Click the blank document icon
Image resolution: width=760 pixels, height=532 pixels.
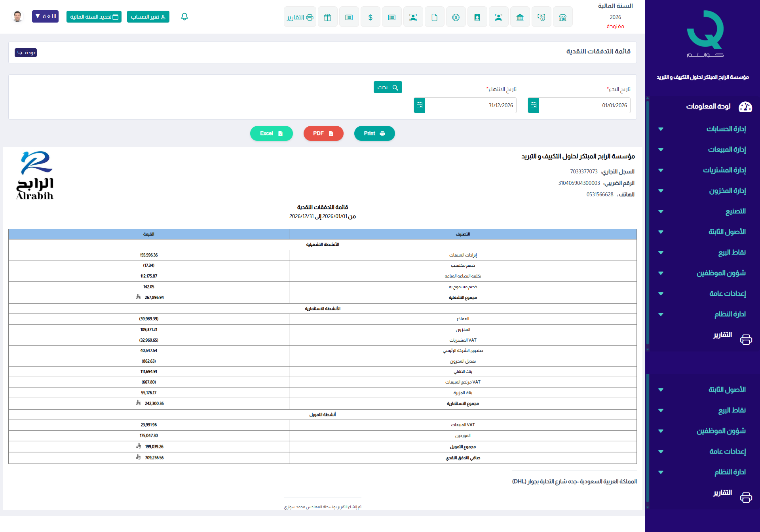434,17
